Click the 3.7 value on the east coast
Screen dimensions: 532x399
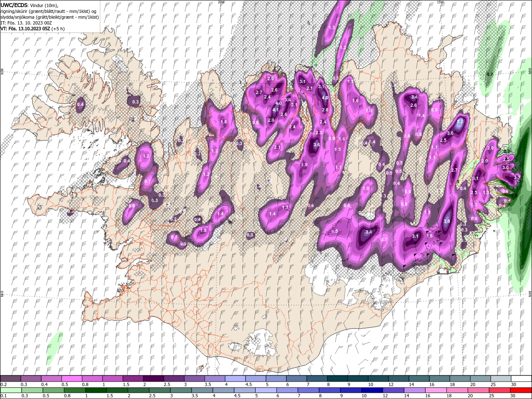(517, 177)
